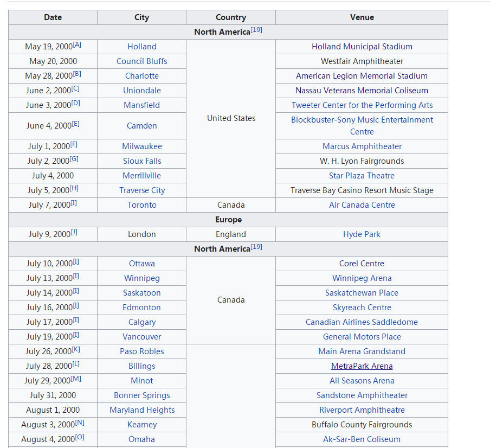Open the Marcus Amphitheater link

click(362, 146)
